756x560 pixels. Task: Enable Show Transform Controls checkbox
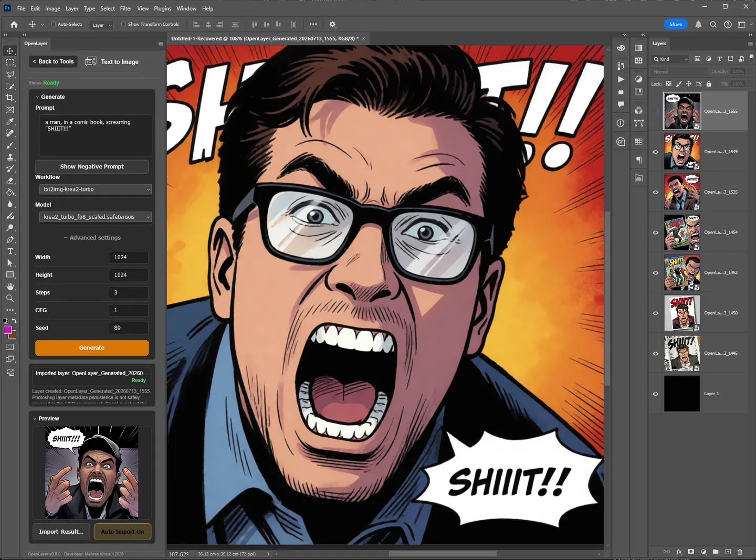[124, 24]
